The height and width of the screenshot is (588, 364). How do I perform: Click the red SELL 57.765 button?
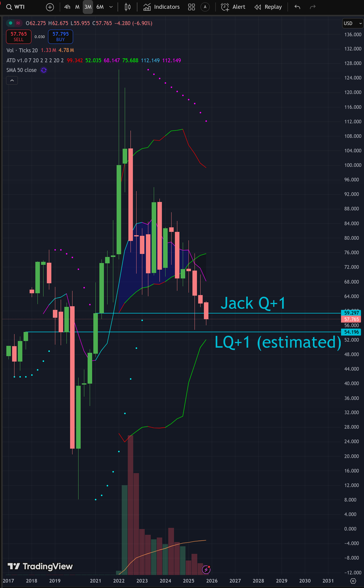[18, 37]
